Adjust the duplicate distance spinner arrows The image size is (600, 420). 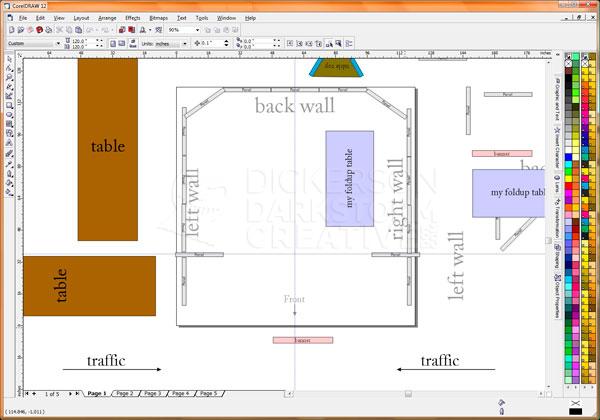click(x=277, y=43)
